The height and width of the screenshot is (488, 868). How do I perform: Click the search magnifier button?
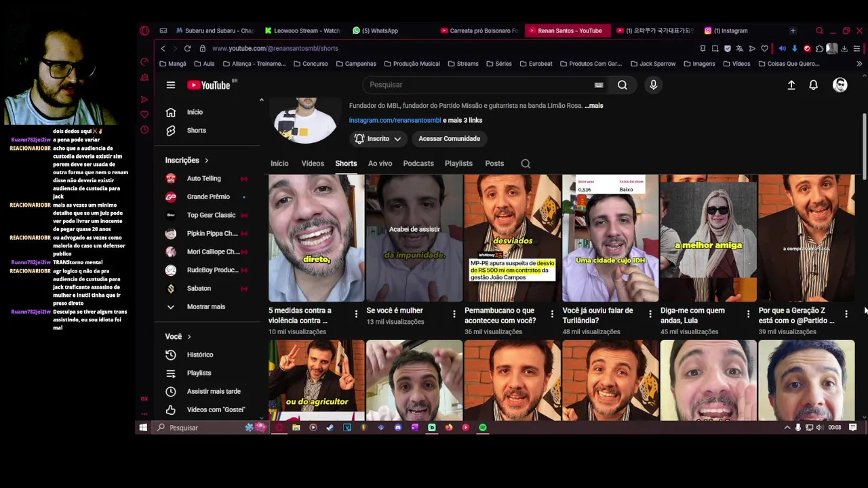[x=623, y=85]
